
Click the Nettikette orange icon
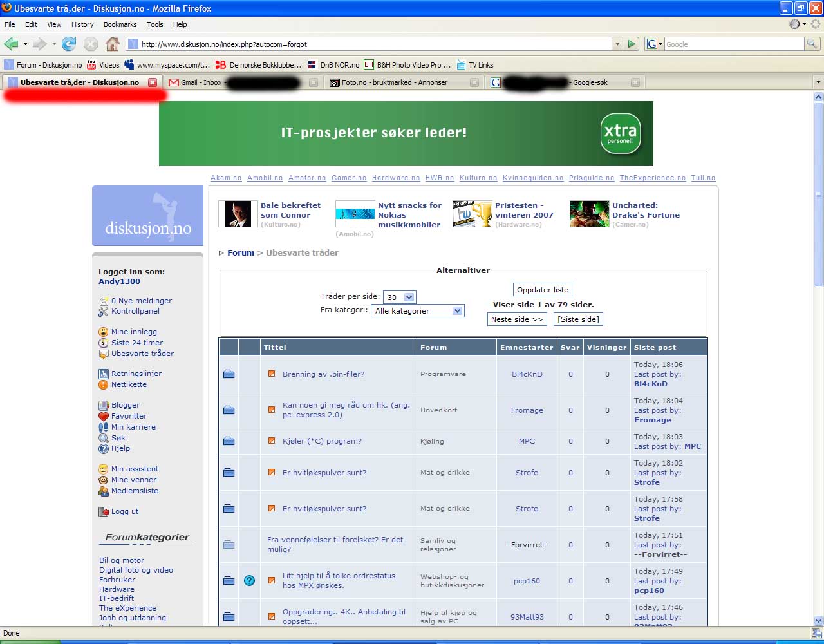[104, 384]
